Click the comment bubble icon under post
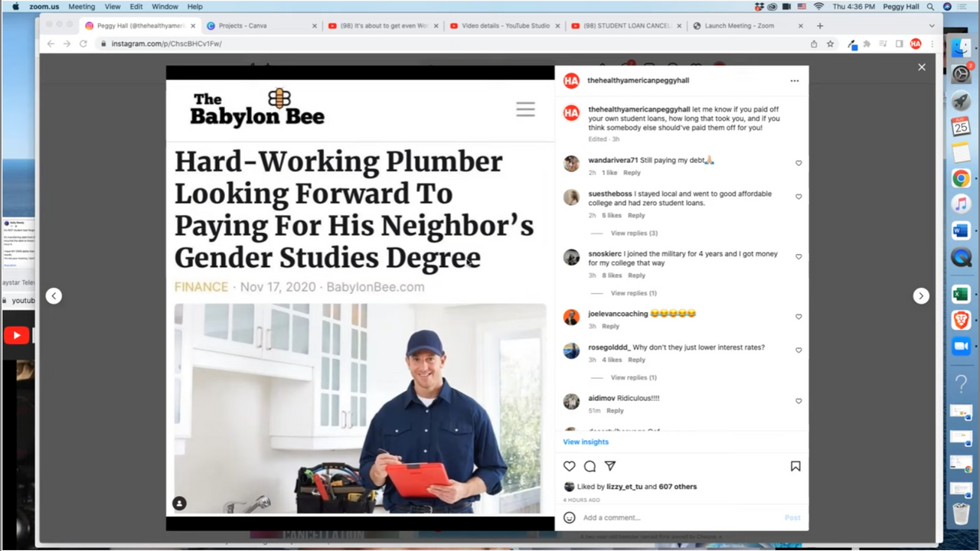Viewport: 980px width, 551px height. point(590,466)
